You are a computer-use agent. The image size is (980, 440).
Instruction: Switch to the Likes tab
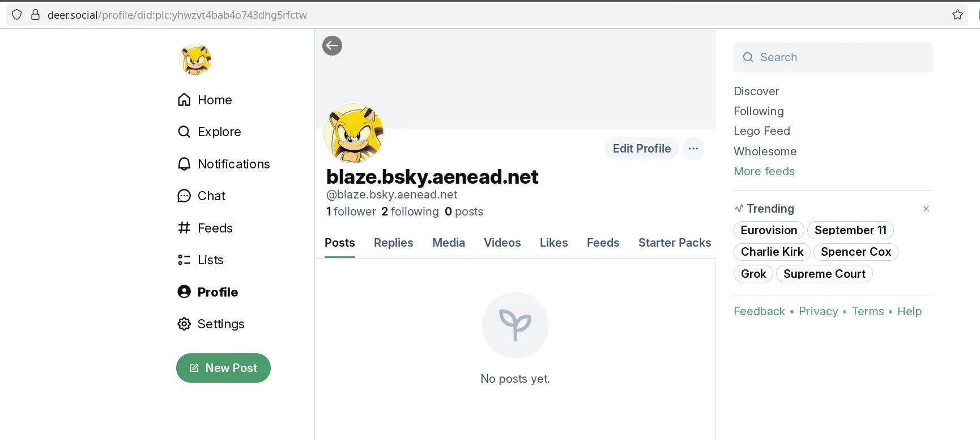point(553,243)
